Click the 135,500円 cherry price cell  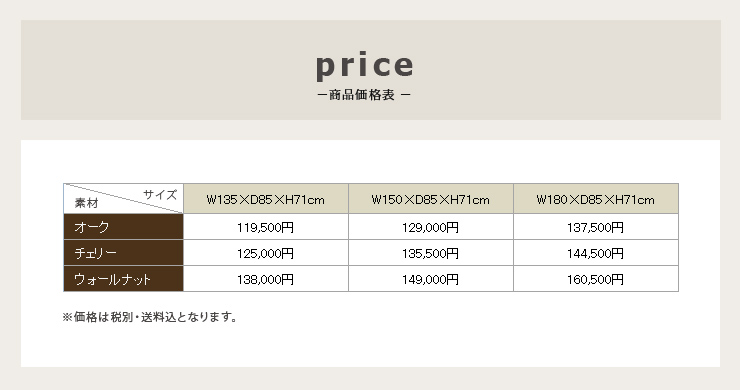pyautogui.click(x=431, y=253)
